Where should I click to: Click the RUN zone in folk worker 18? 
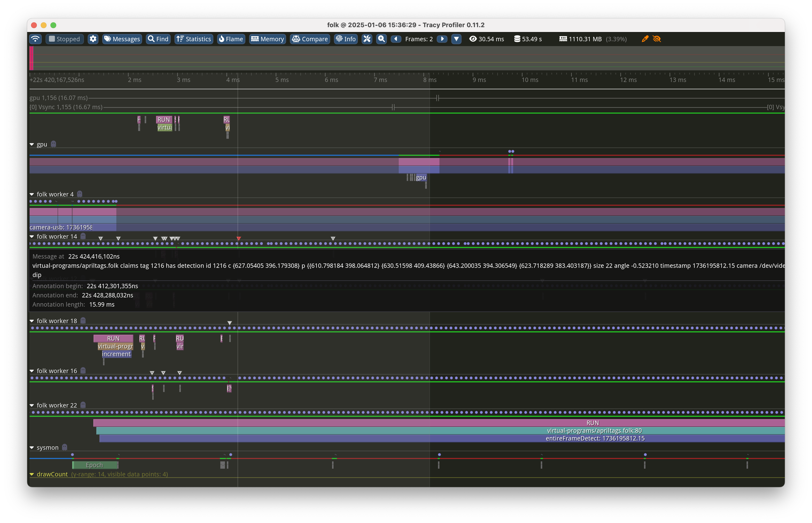(x=113, y=339)
